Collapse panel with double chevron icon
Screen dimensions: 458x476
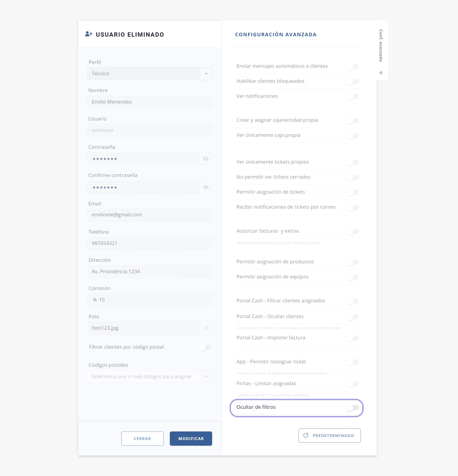(x=381, y=73)
